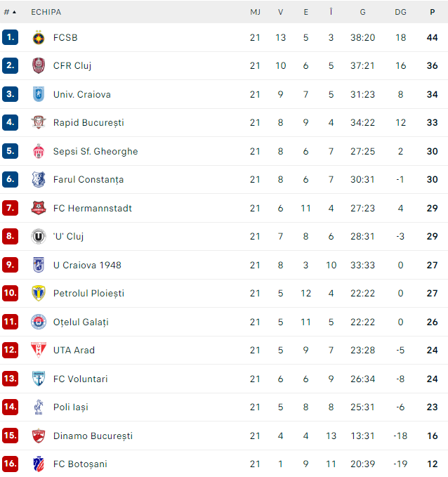
Task: Click the FCSB club crest icon
Action: click(38, 37)
